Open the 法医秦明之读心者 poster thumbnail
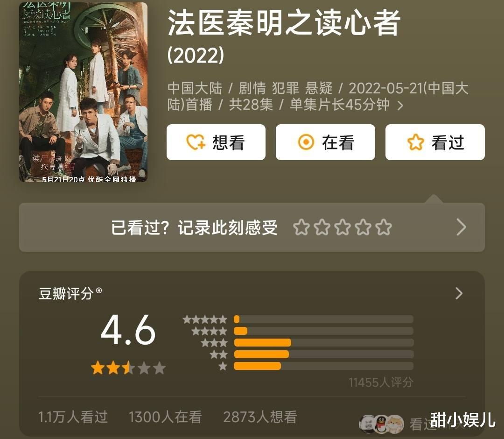 click(83, 92)
